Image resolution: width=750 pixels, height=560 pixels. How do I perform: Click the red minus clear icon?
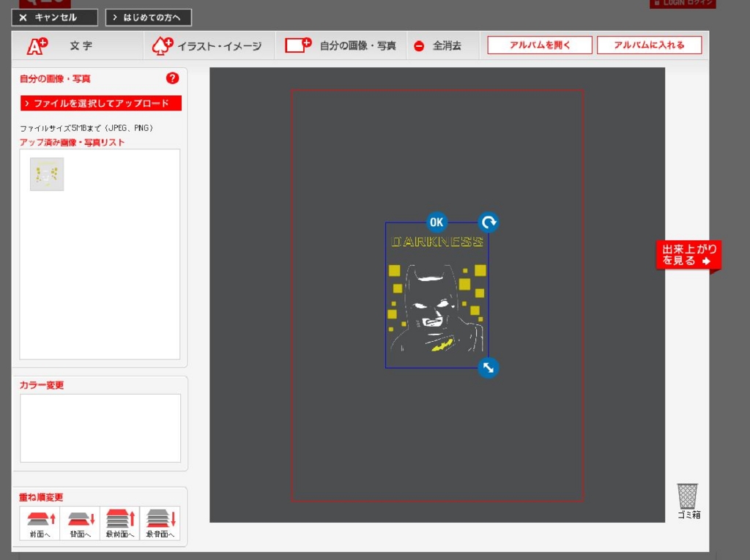click(419, 46)
